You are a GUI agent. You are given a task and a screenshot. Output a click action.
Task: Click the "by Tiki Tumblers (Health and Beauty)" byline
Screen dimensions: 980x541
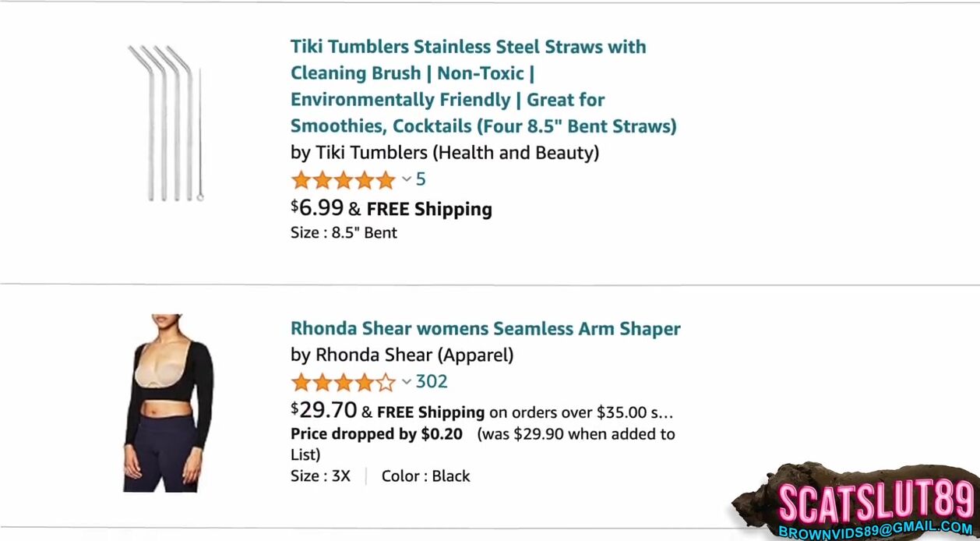(445, 152)
